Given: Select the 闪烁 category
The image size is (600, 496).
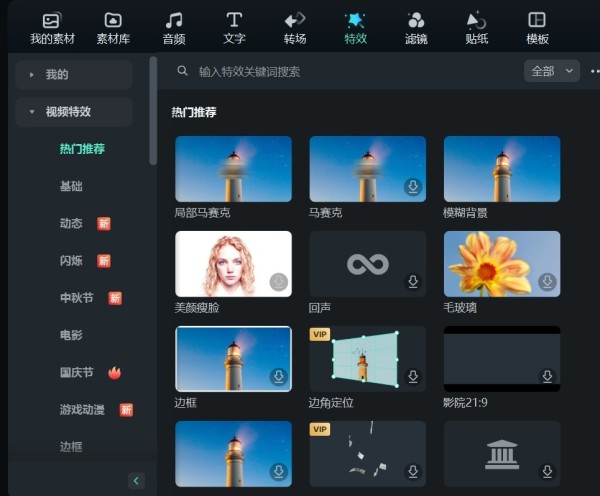Looking at the screenshot, I should [71, 261].
